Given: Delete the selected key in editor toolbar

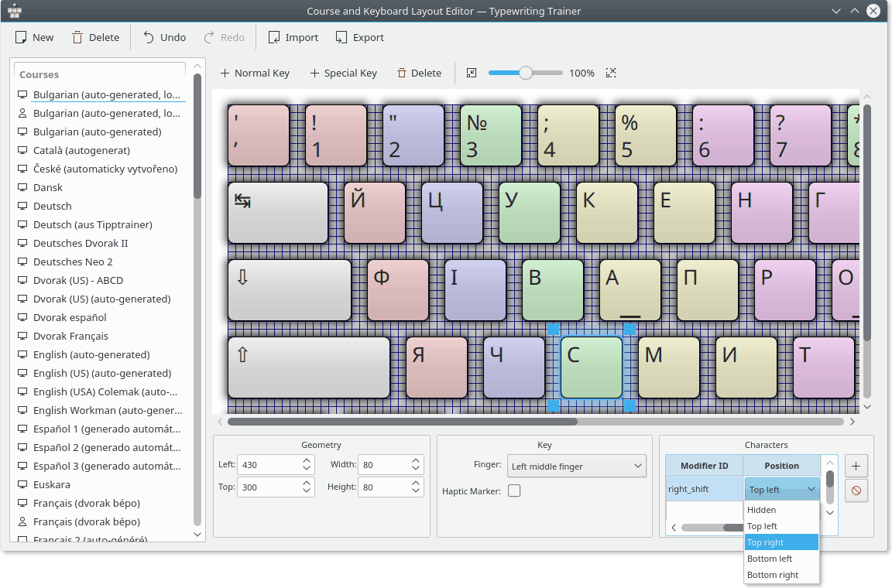Looking at the screenshot, I should [x=419, y=73].
